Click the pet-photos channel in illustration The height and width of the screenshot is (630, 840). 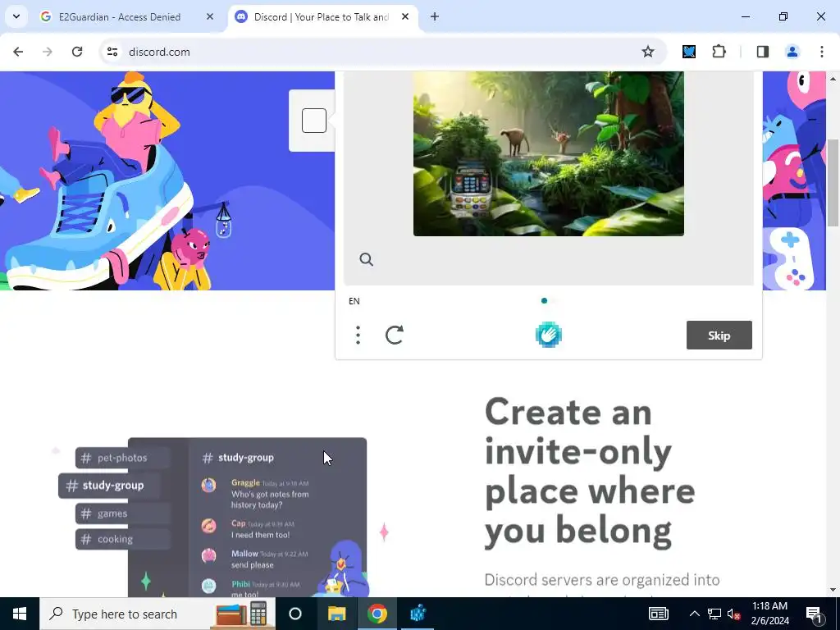point(122,458)
